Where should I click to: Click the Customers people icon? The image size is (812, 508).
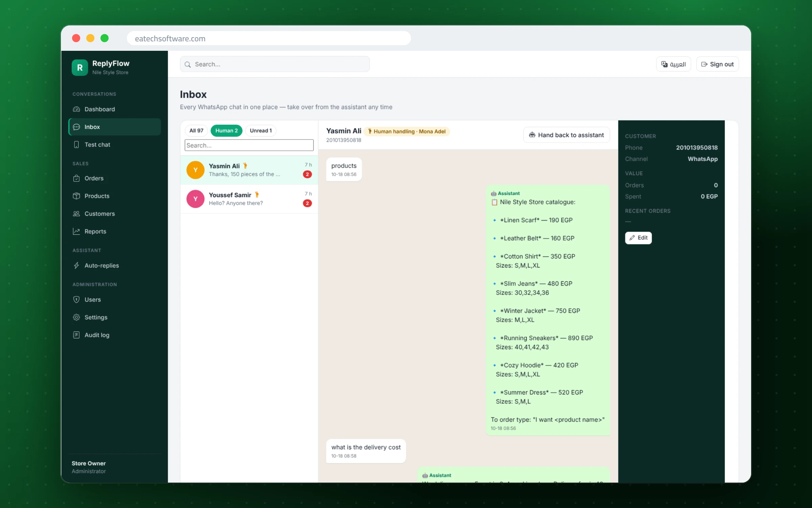coord(76,214)
